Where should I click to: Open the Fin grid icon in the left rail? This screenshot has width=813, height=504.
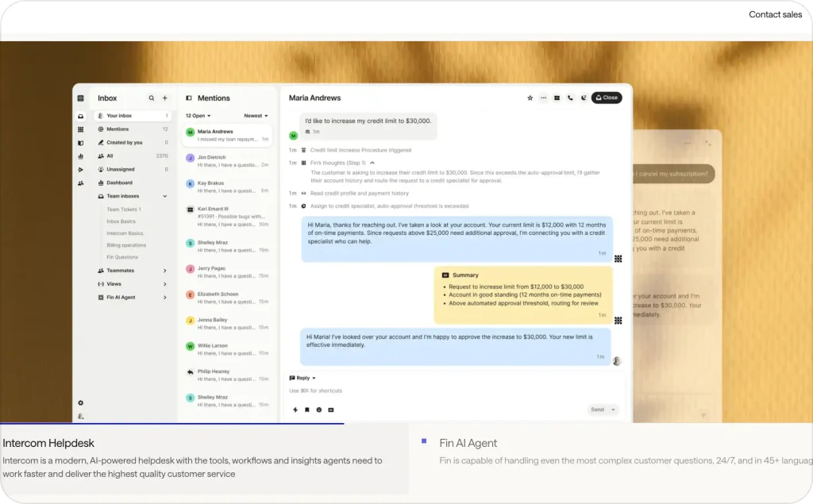click(x=80, y=129)
